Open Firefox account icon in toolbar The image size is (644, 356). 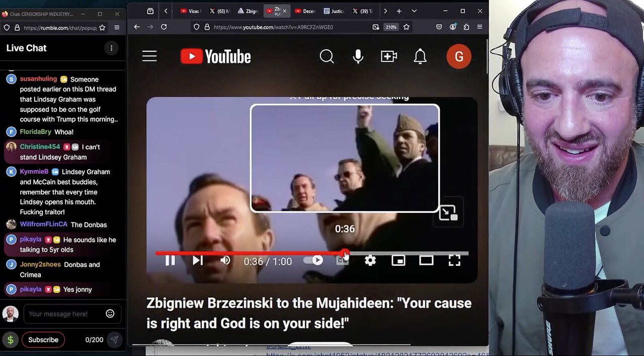[453, 27]
